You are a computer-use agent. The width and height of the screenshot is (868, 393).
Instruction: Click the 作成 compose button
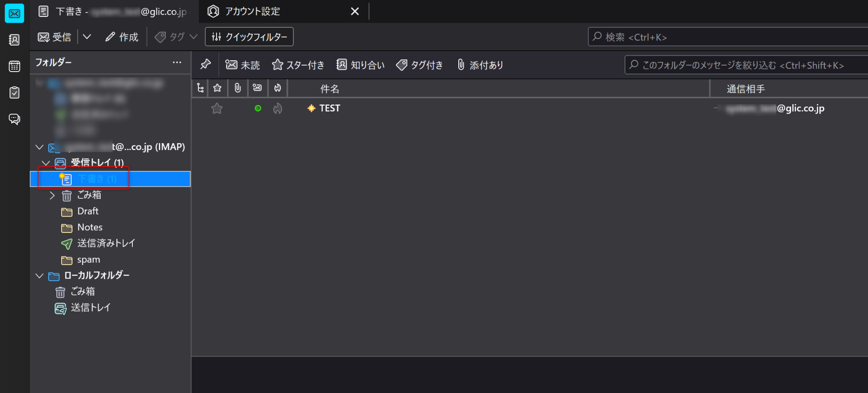[122, 37]
